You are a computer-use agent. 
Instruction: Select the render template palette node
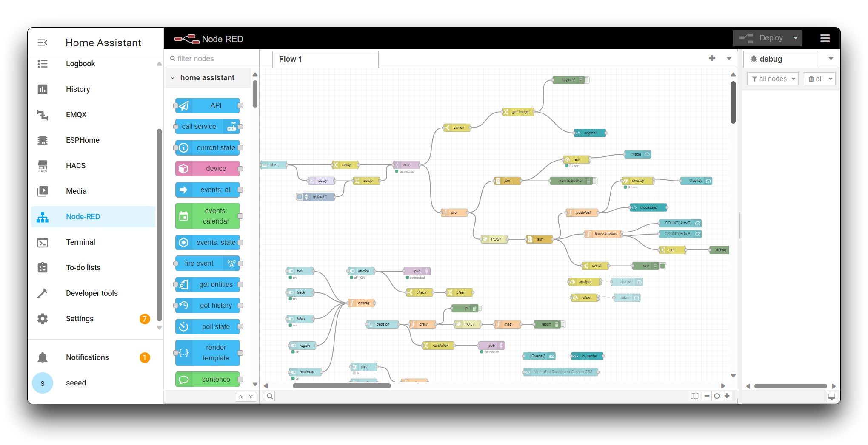(x=208, y=353)
